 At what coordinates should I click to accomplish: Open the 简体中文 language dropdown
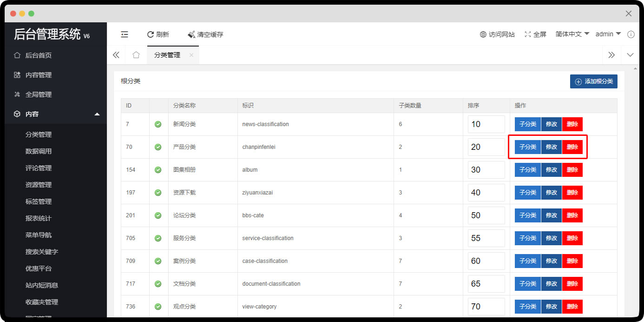click(572, 34)
